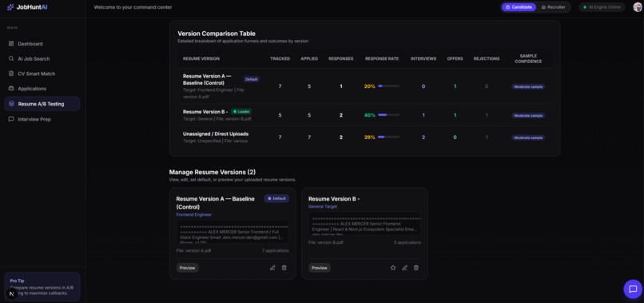Image resolution: width=644 pixels, height=303 pixels.
Task: Click the INTERVIEWS column header
Action: [423, 59]
